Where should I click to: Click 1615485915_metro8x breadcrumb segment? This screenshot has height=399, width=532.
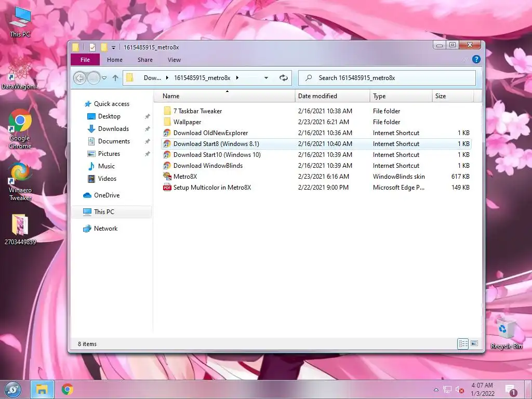(202, 78)
